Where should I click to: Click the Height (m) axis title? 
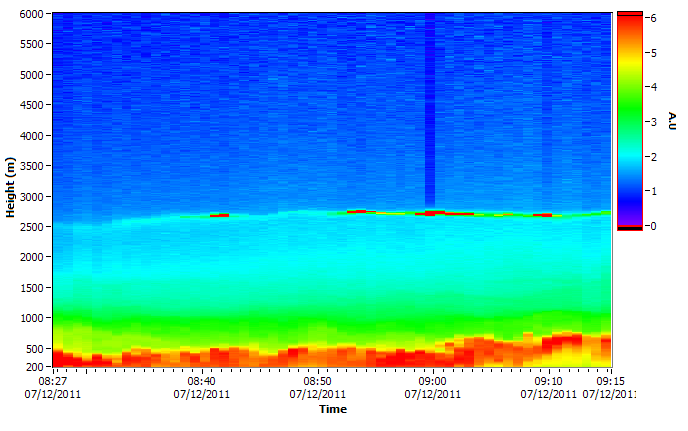10,191
